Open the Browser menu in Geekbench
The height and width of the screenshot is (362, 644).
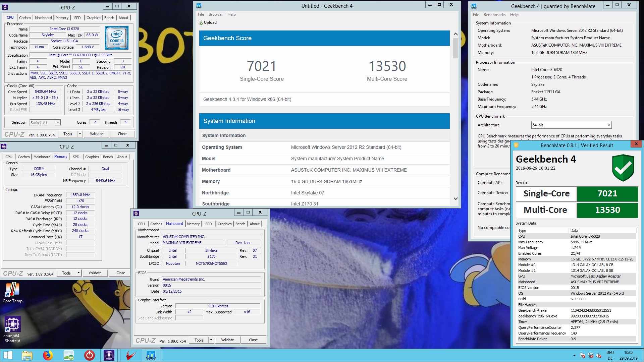tap(216, 14)
